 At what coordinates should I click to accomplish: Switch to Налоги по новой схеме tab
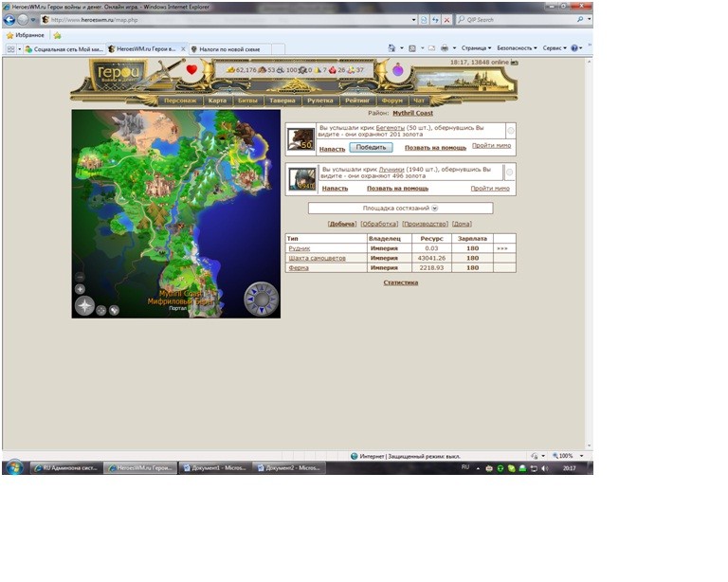pos(229,48)
